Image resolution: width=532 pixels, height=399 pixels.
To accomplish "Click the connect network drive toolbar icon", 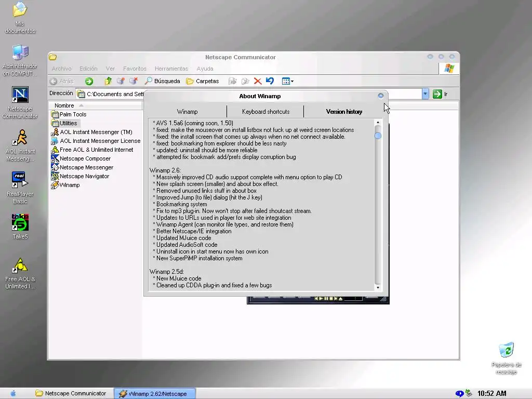I will pyautogui.click(x=121, y=81).
